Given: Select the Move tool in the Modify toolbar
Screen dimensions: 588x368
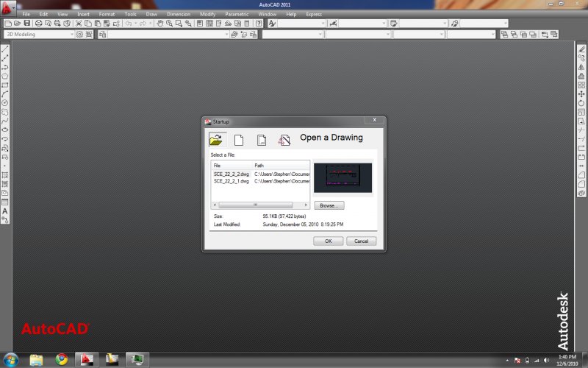Looking at the screenshot, I should point(581,94).
